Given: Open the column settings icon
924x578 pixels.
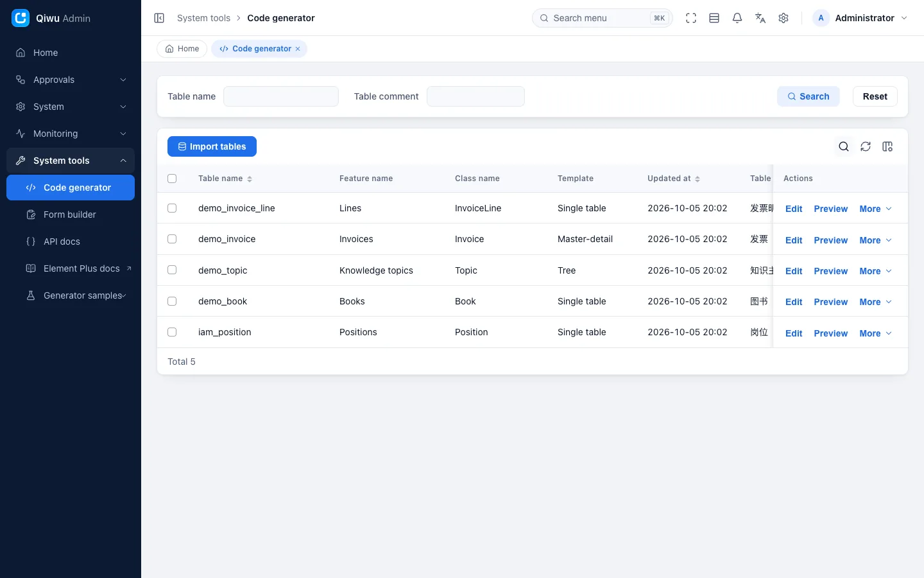Looking at the screenshot, I should click(x=887, y=146).
